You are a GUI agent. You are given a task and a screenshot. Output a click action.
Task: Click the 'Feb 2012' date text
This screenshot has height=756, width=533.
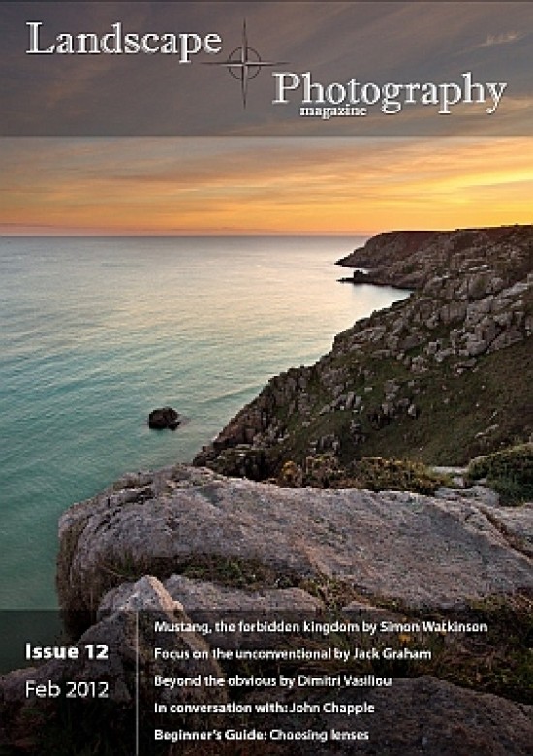67,689
